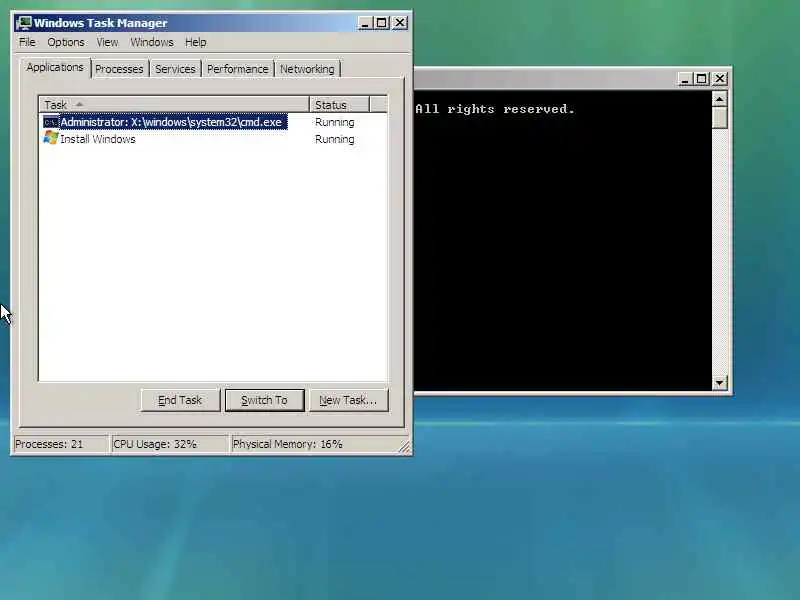The height and width of the screenshot is (600, 800).
Task: Click the Install Windows flag icon
Action: point(51,138)
